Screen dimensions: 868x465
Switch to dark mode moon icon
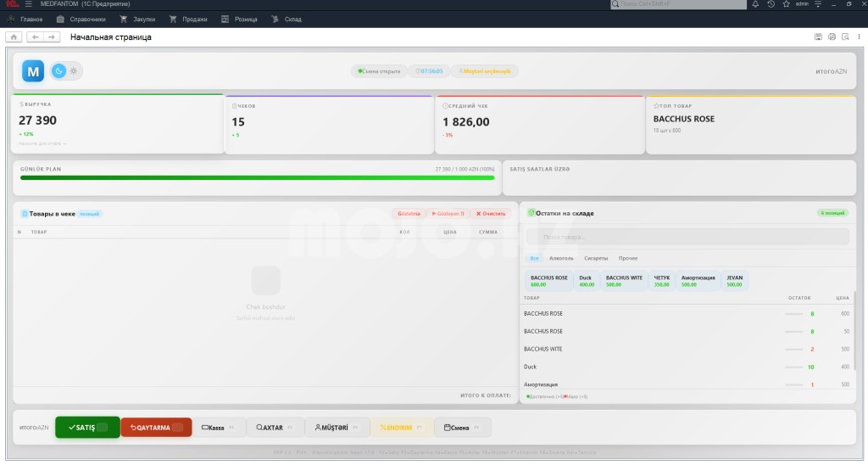(58, 71)
